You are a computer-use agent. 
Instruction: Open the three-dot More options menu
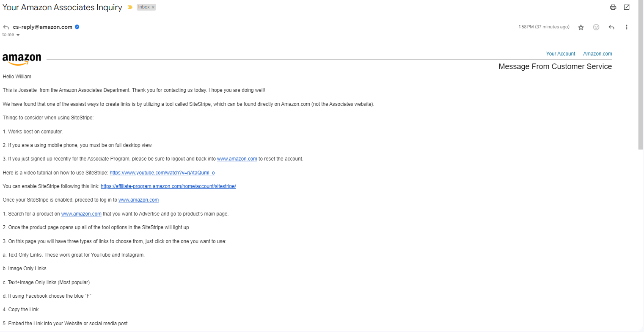click(x=627, y=27)
